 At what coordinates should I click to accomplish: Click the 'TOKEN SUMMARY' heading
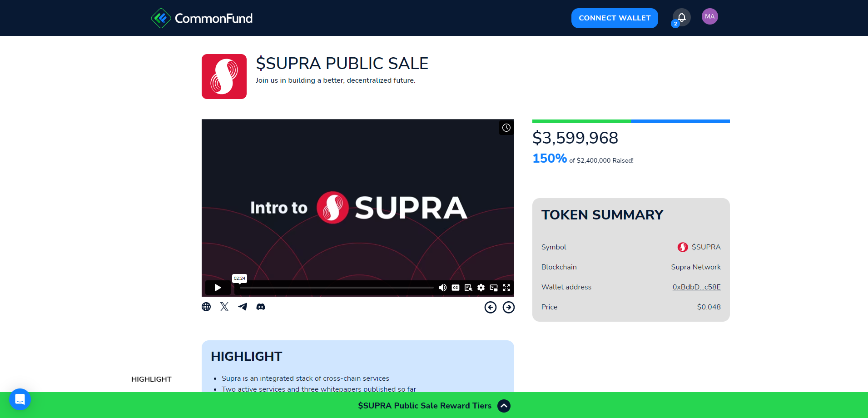(602, 215)
